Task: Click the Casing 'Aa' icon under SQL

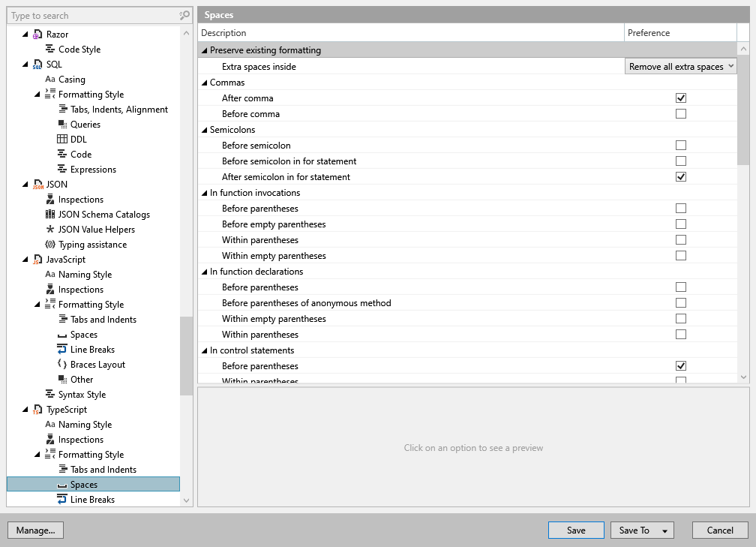Action: (50, 79)
